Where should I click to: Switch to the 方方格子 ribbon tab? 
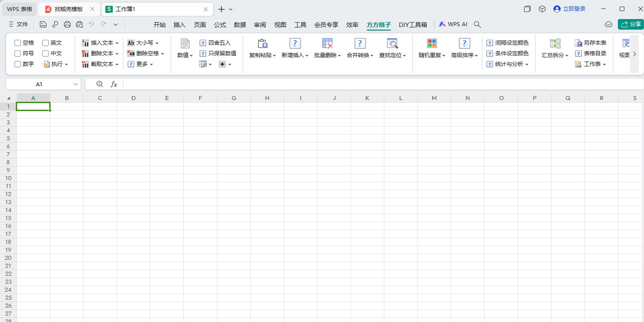[379, 24]
